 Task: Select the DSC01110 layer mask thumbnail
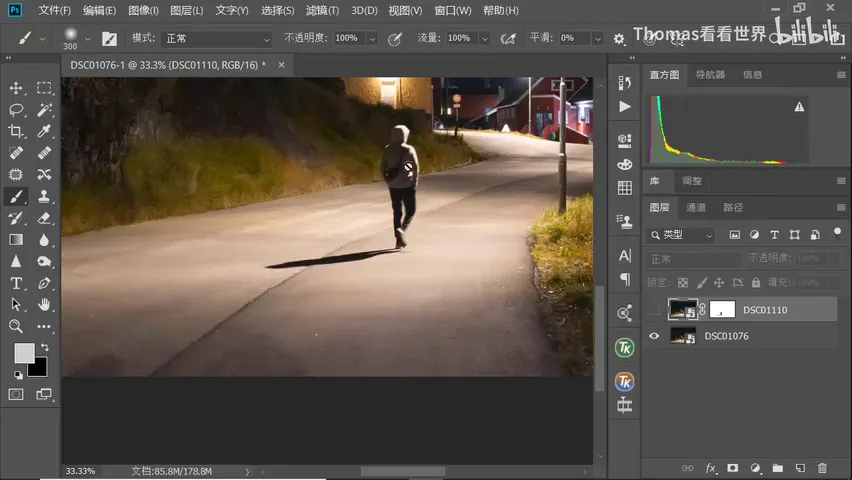(x=722, y=309)
